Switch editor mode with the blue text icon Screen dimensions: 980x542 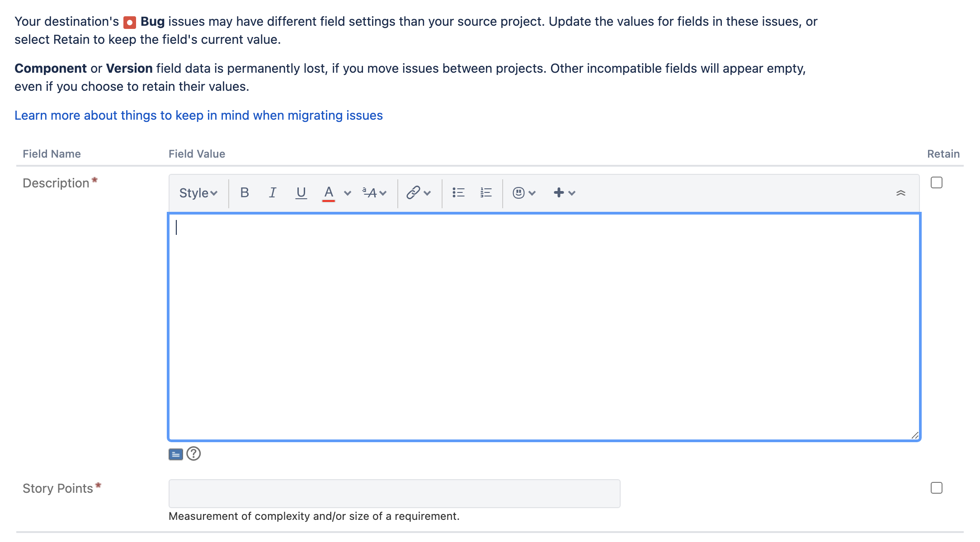[x=176, y=454]
